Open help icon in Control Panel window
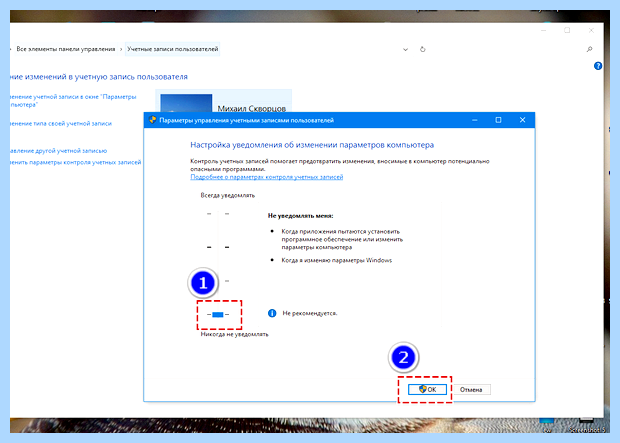This screenshot has height=443, width=620. click(x=598, y=66)
